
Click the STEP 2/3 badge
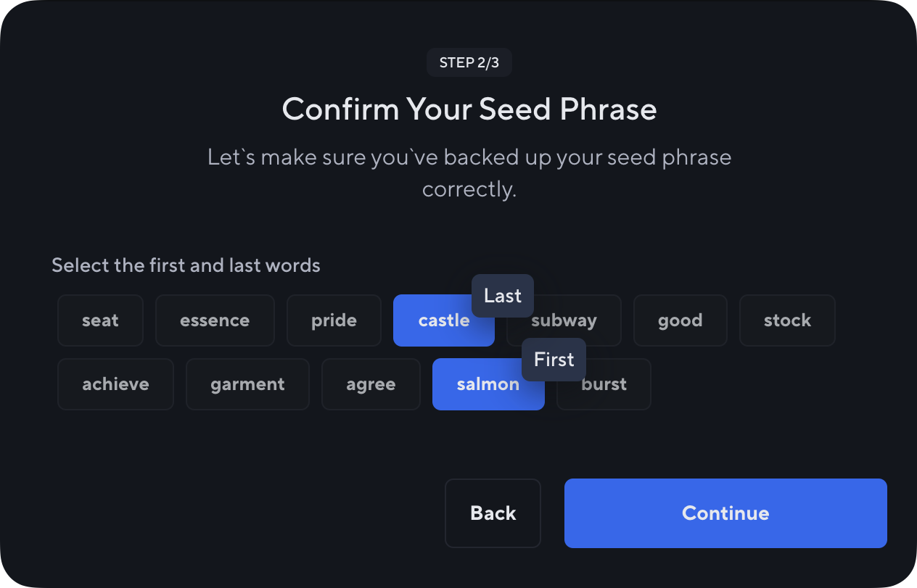coord(469,63)
